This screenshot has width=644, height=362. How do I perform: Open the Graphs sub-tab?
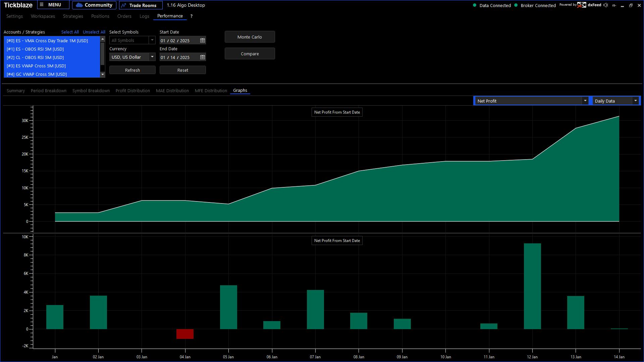point(240,90)
